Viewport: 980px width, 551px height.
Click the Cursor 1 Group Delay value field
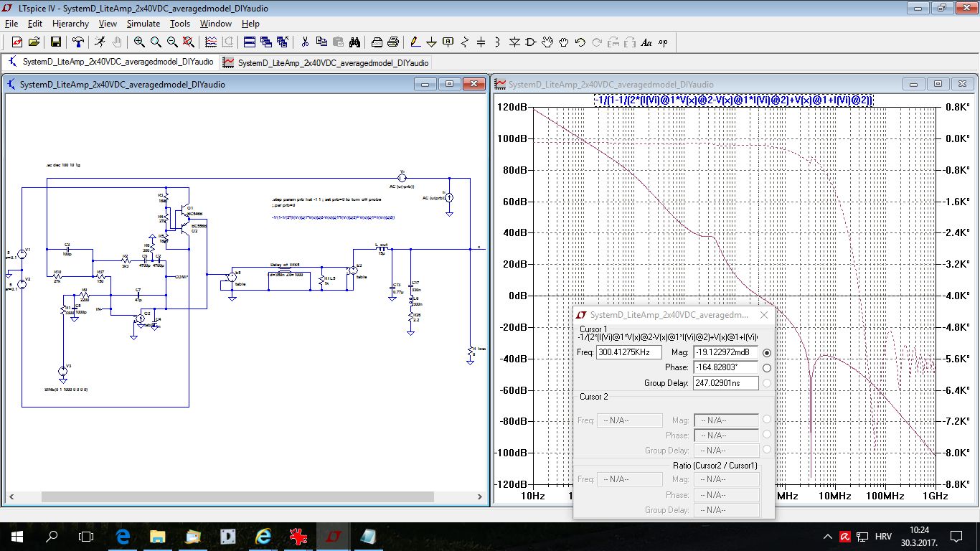click(x=725, y=383)
